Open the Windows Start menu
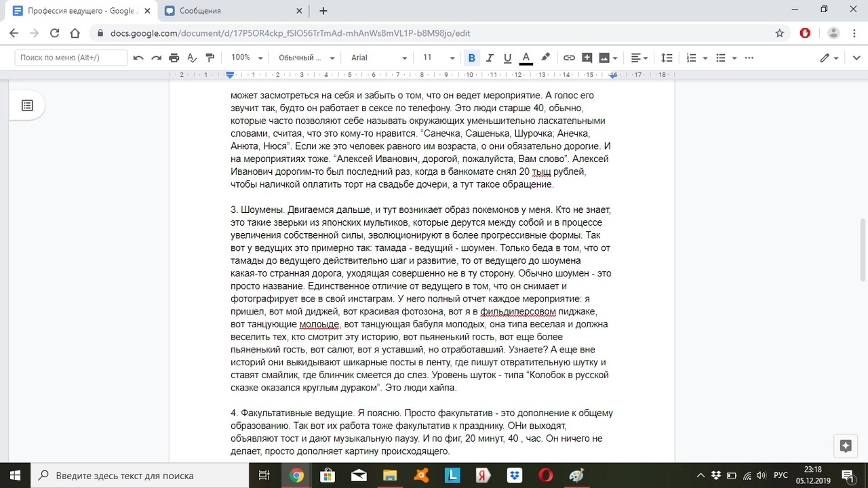Image resolution: width=868 pixels, height=488 pixels. click(16, 475)
